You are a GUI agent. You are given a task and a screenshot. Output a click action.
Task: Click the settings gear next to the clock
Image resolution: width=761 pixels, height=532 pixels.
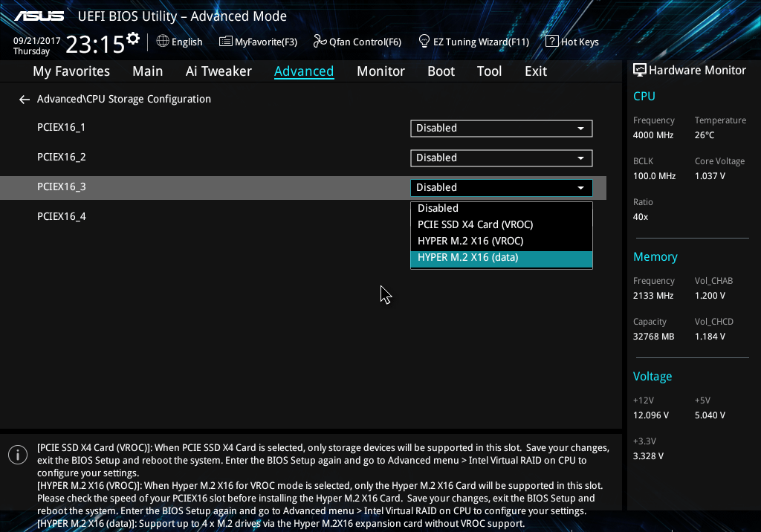133,39
